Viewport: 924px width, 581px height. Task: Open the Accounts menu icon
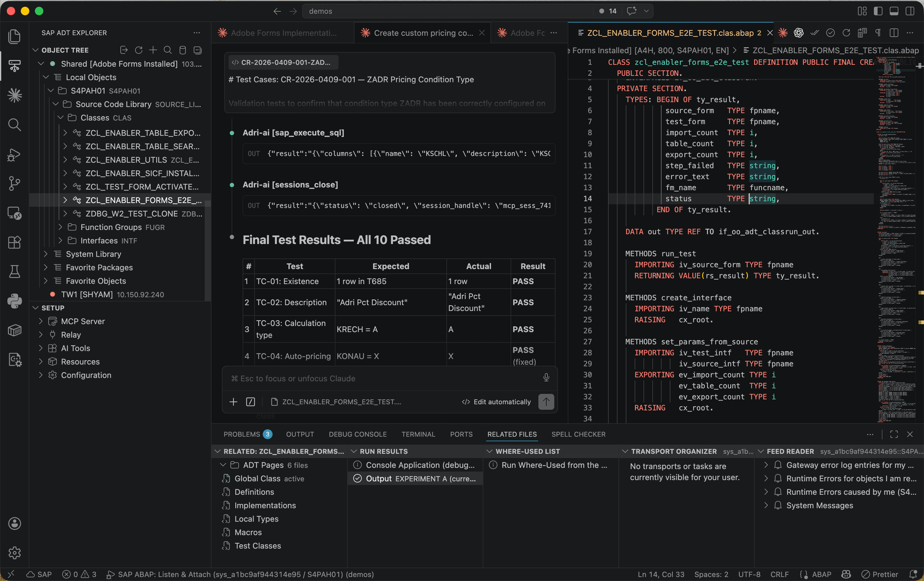click(14, 524)
